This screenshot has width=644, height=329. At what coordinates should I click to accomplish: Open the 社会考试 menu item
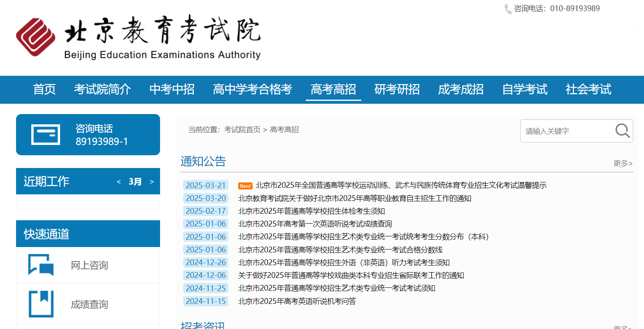(x=588, y=89)
